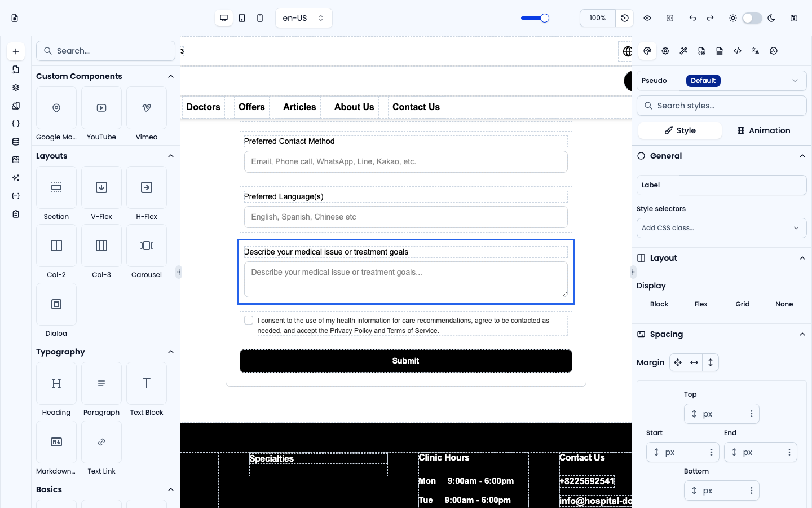Screen dimensions: 812x508
Task: Click the curly braces icon in left sidebar
Action: pyautogui.click(x=16, y=124)
